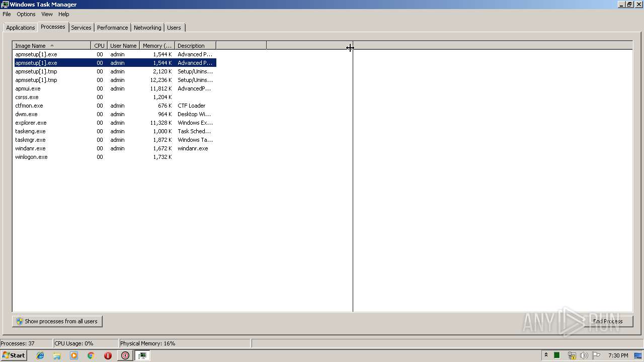
Task: Select the apmui.exe process
Action: pyautogui.click(x=115, y=88)
